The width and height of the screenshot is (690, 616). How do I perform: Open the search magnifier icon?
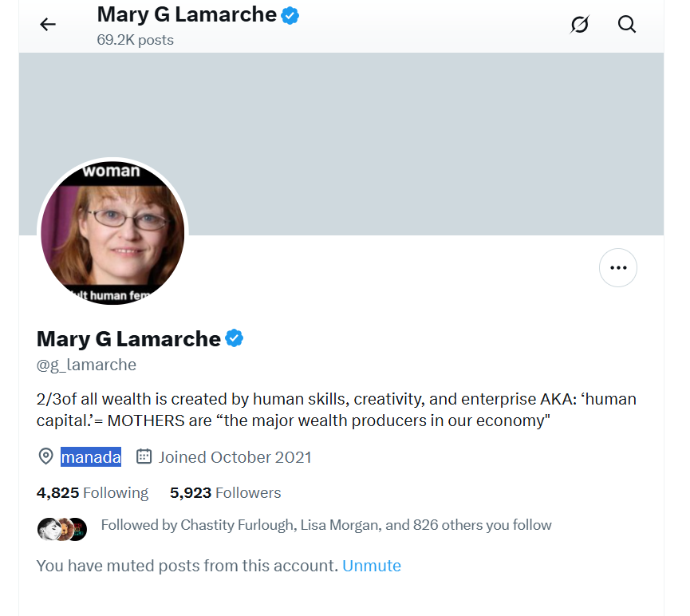[x=626, y=24]
